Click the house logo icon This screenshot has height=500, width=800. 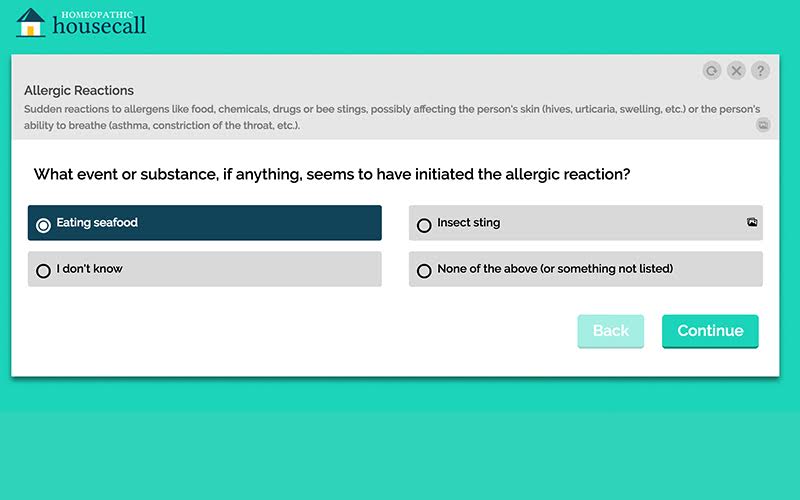point(30,23)
